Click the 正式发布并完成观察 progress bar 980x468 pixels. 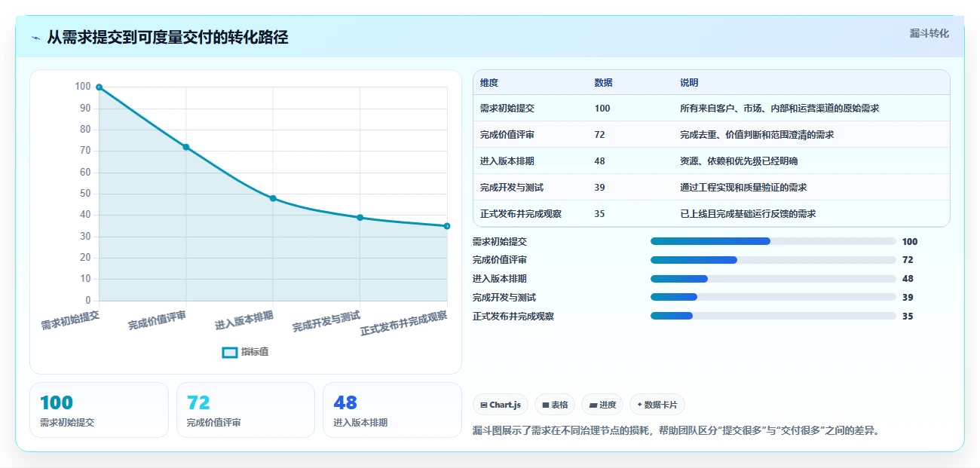(x=773, y=316)
